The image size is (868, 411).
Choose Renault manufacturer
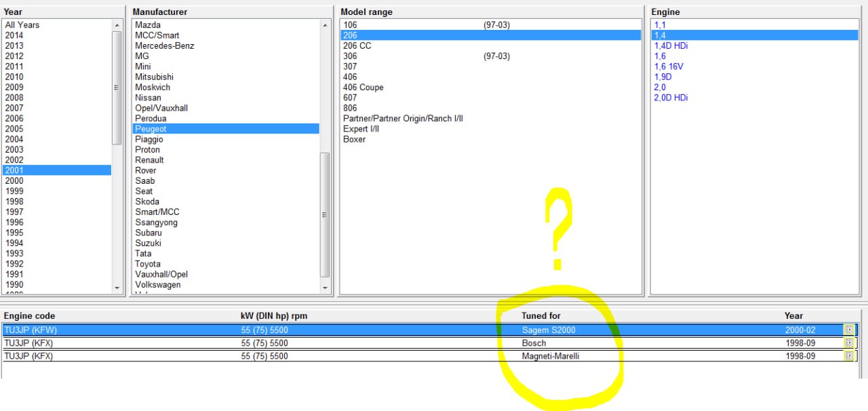coord(149,160)
